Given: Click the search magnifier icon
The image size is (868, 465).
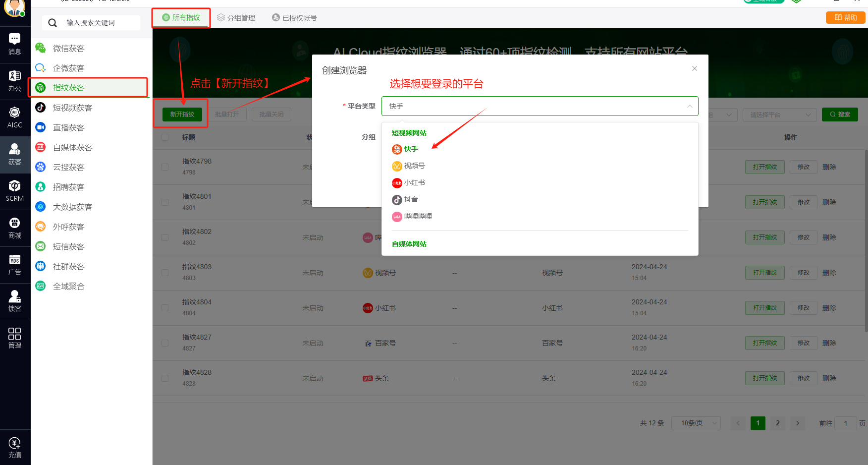Looking at the screenshot, I should pyautogui.click(x=53, y=23).
